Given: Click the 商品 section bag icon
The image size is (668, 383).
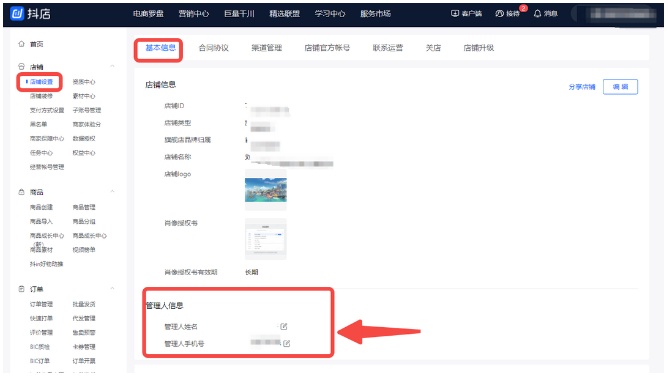Looking at the screenshot, I should [21, 192].
